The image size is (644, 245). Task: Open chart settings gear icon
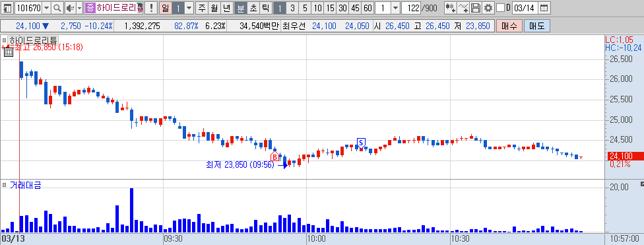[488, 8]
